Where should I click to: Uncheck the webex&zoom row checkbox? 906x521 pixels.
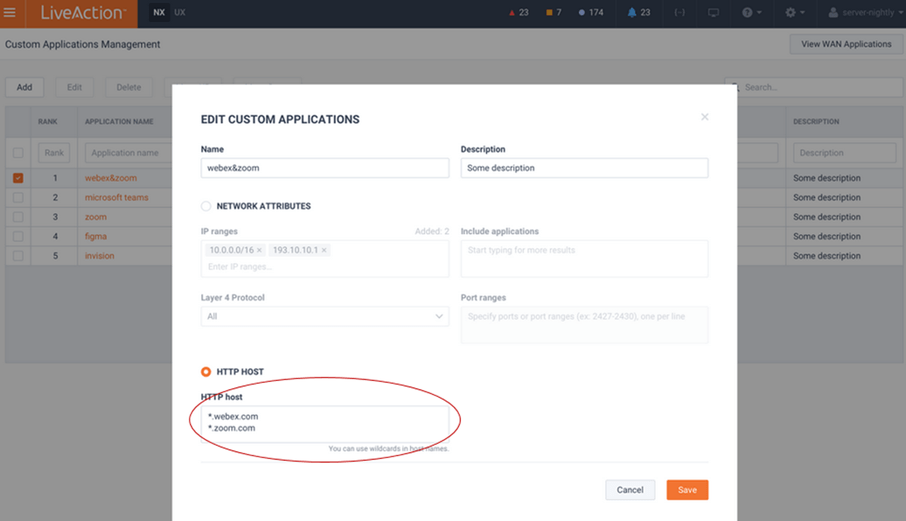18,178
